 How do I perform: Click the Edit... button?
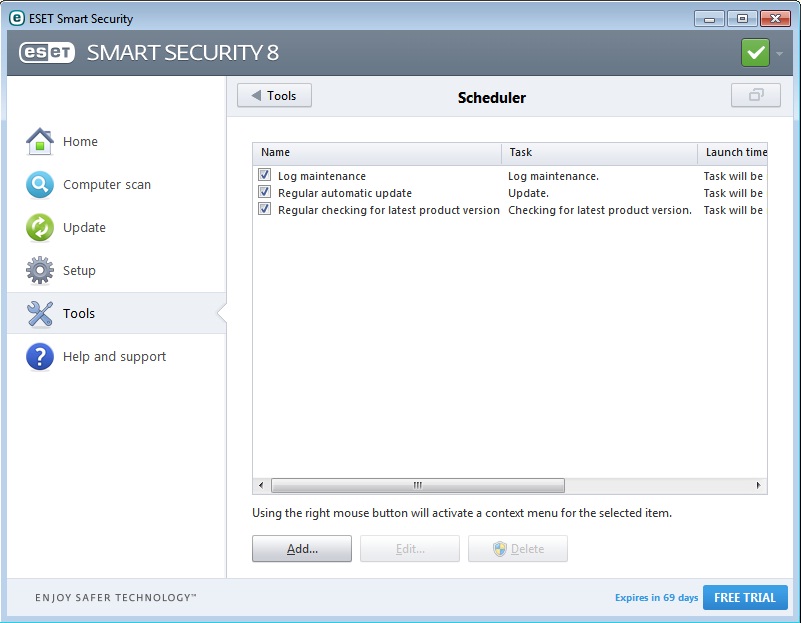click(410, 549)
